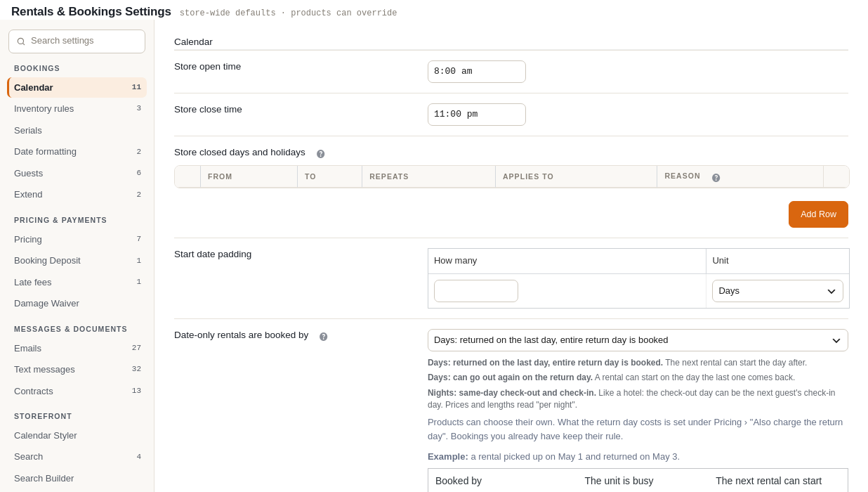Open Search storefront settings

click(77, 456)
